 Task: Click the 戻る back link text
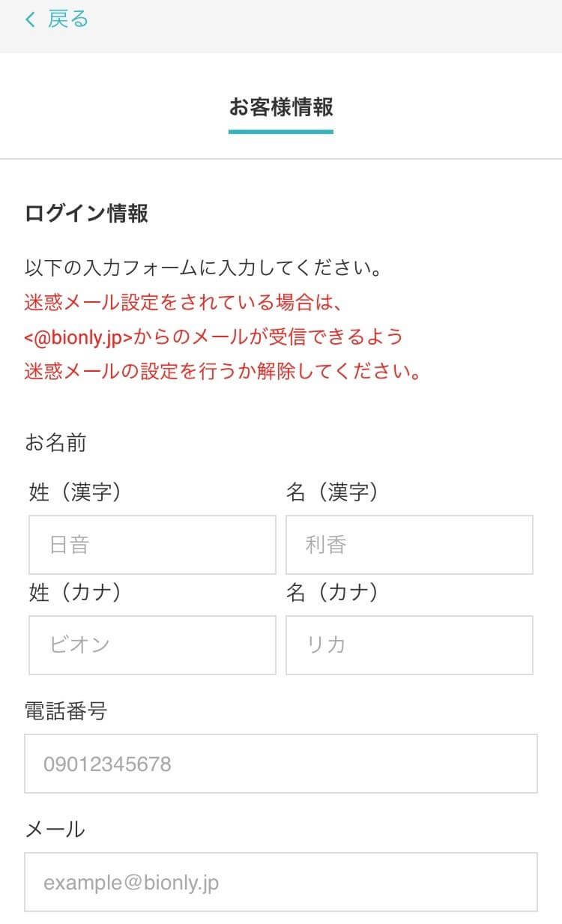68,19
